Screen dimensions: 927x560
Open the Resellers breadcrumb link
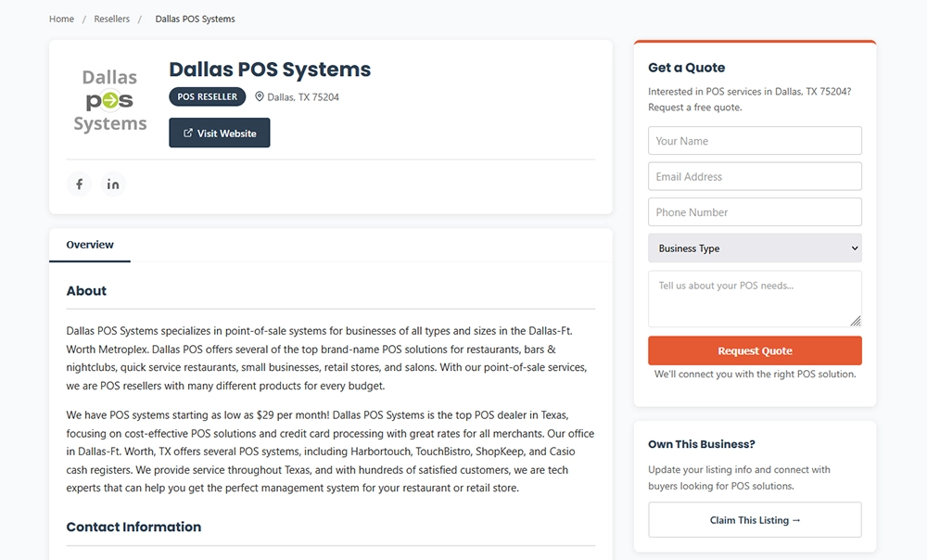click(x=112, y=19)
